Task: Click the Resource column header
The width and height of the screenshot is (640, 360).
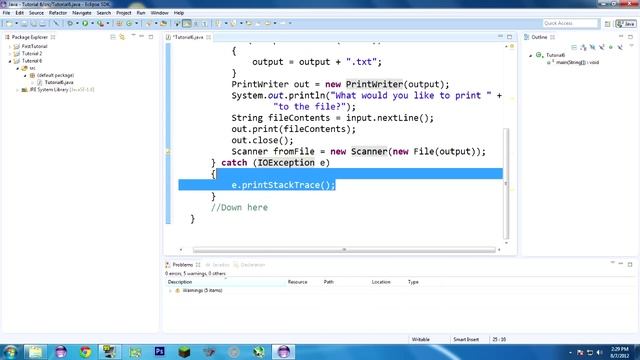Action: pyautogui.click(x=298, y=282)
